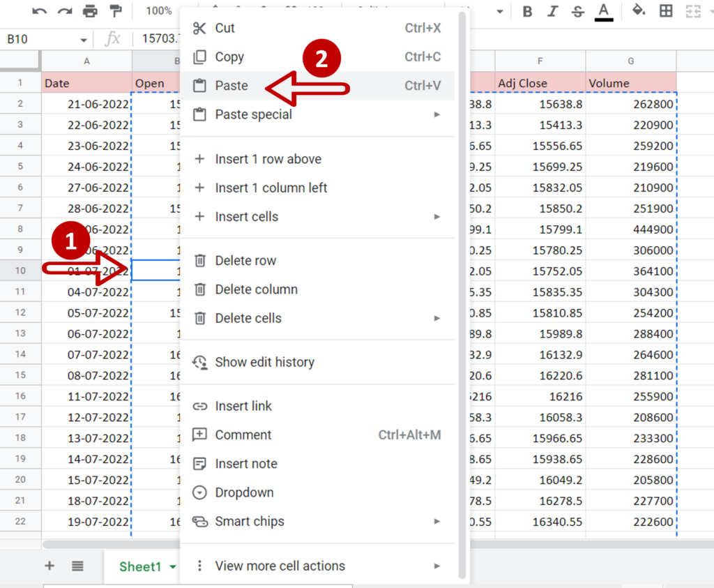Screen dimensions: 714x588
Task: Select the Paint format tool
Action: [x=116, y=11]
